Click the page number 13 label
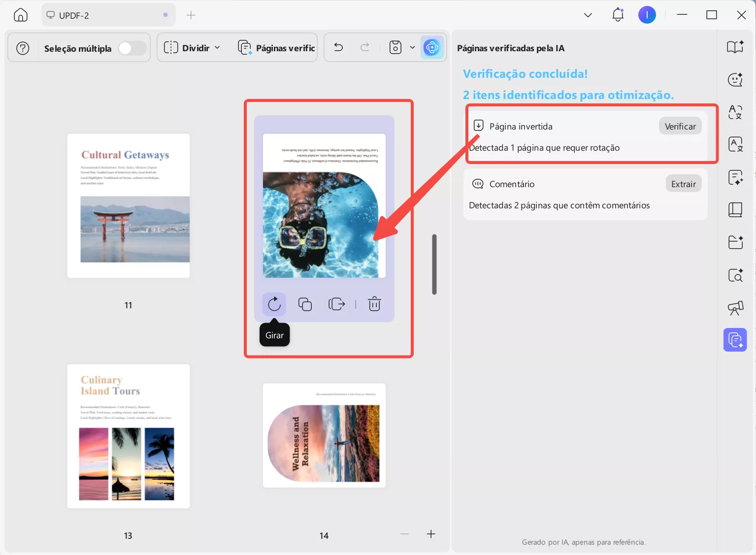Image resolution: width=756 pixels, height=555 pixels. click(x=128, y=536)
